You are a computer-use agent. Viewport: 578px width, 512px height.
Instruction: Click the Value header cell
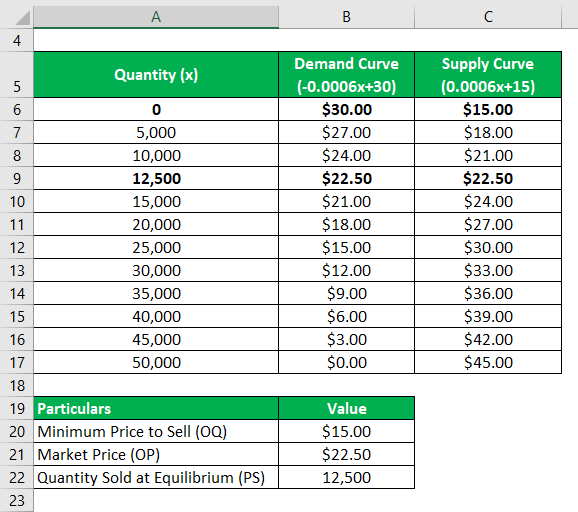(x=347, y=408)
